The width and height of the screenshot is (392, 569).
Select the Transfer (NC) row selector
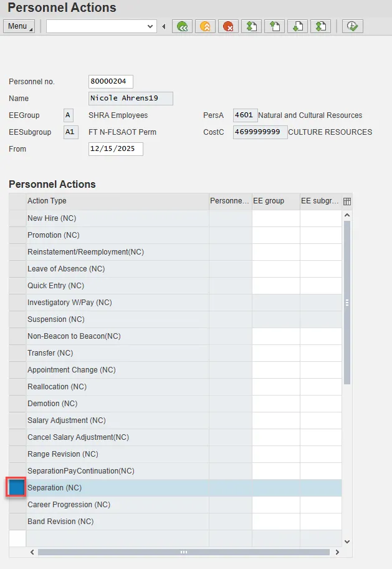click(x=17, y=353)
